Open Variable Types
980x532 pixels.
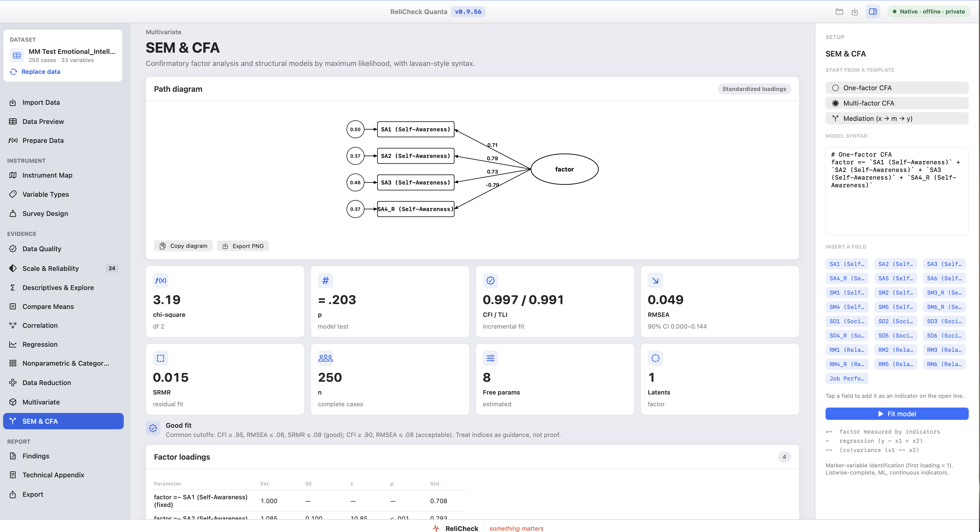(63, 194)
